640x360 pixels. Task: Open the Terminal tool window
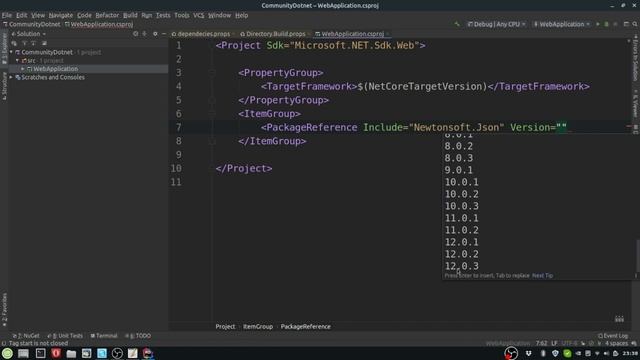pos(104,336)
